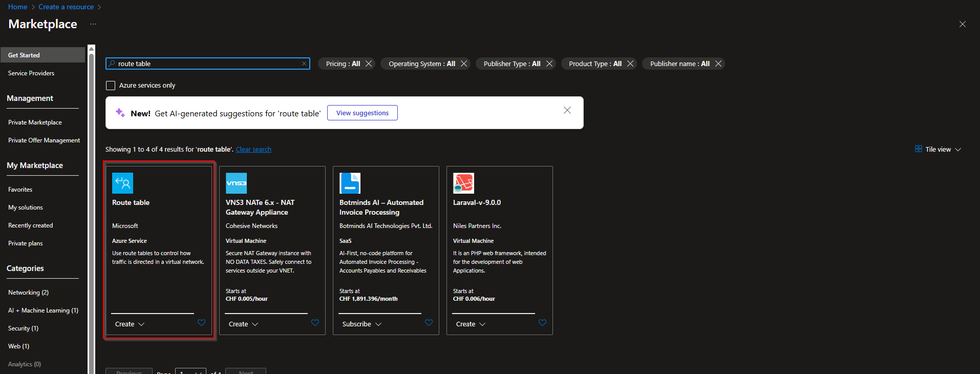Open Favorites under My Marketplace
980x374 pixels.
[20, 190]
